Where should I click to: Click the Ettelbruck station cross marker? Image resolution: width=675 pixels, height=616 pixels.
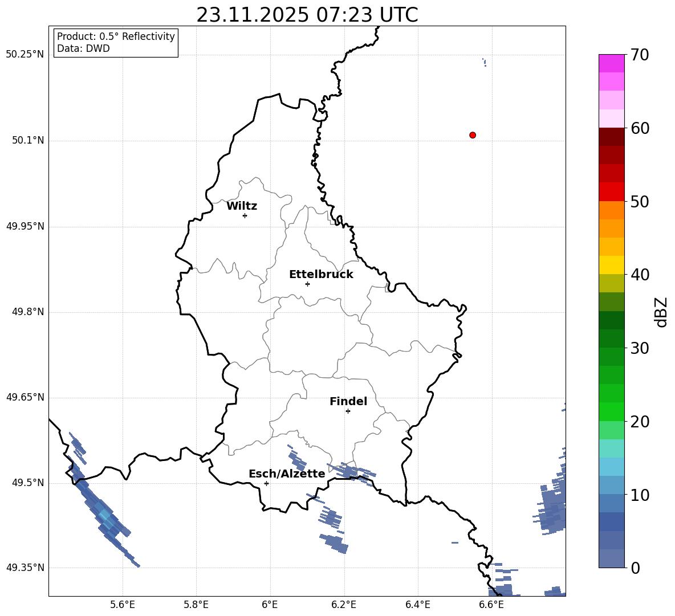click(307, 284)
